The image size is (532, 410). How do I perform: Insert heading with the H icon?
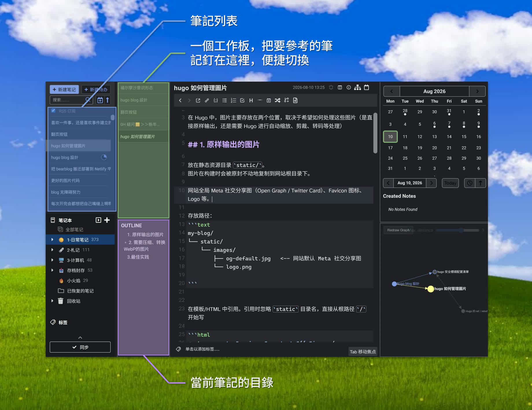251,100
